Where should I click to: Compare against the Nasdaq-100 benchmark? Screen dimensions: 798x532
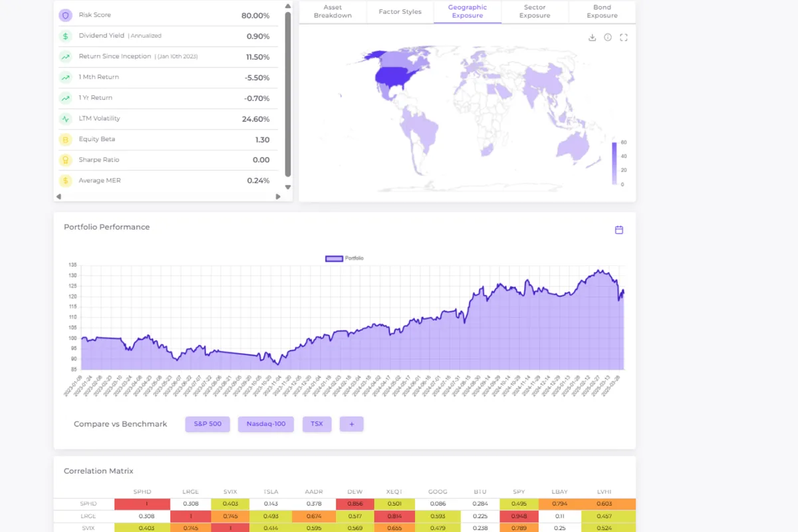[266, 424]
